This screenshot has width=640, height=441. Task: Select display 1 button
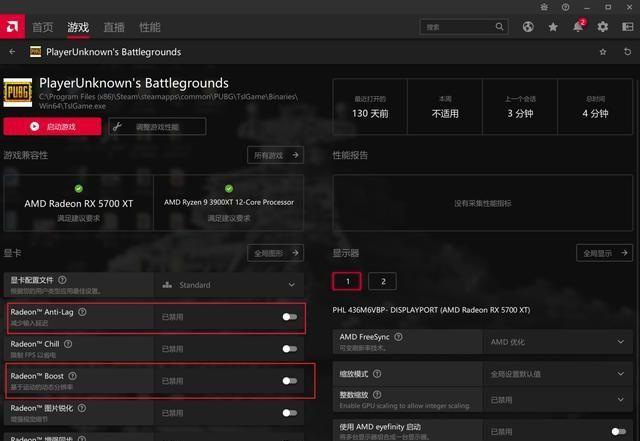(x=347, y=281)
